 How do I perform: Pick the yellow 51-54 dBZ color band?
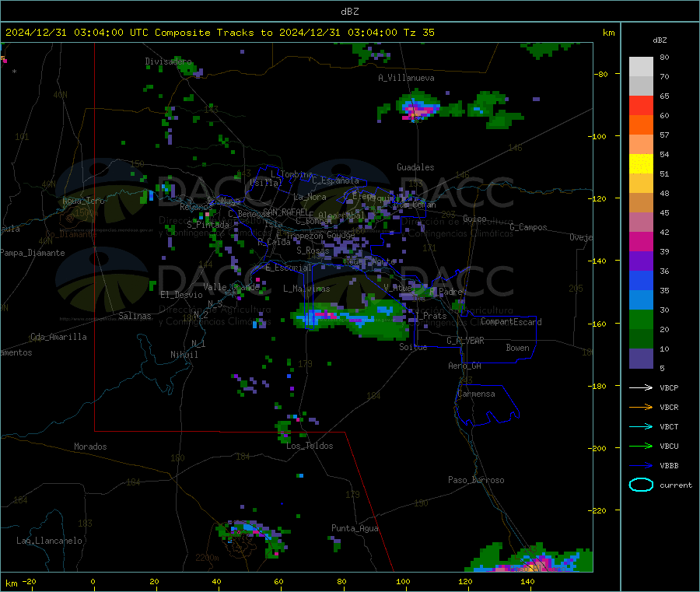(641, 164)
